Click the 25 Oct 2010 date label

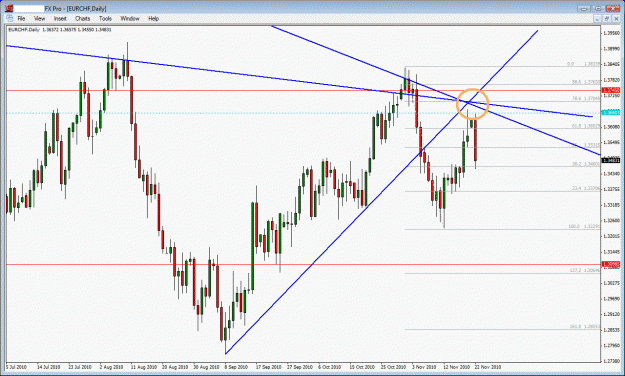tap(393, 367)
